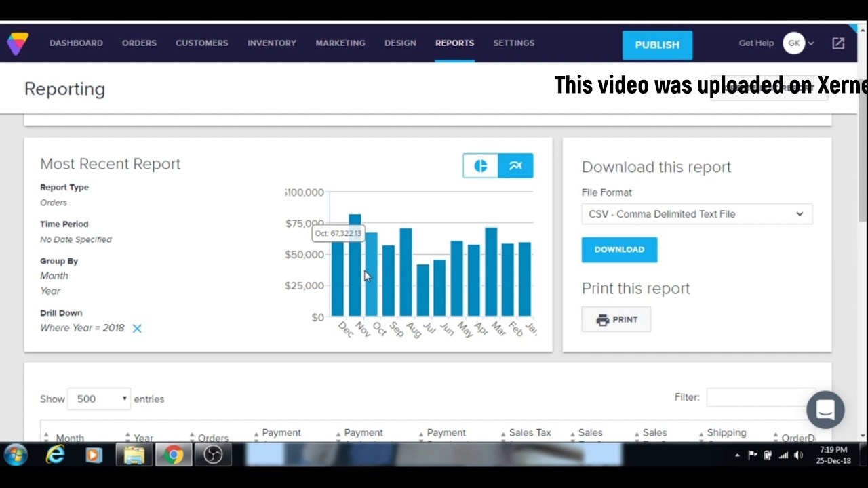Click the PRINT report button

tap(616, 320)
